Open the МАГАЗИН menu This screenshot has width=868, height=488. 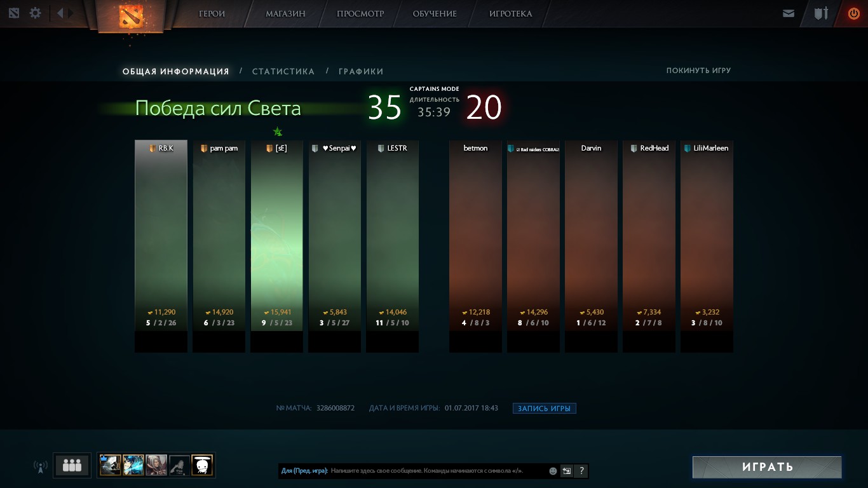[x=285, y=13]
